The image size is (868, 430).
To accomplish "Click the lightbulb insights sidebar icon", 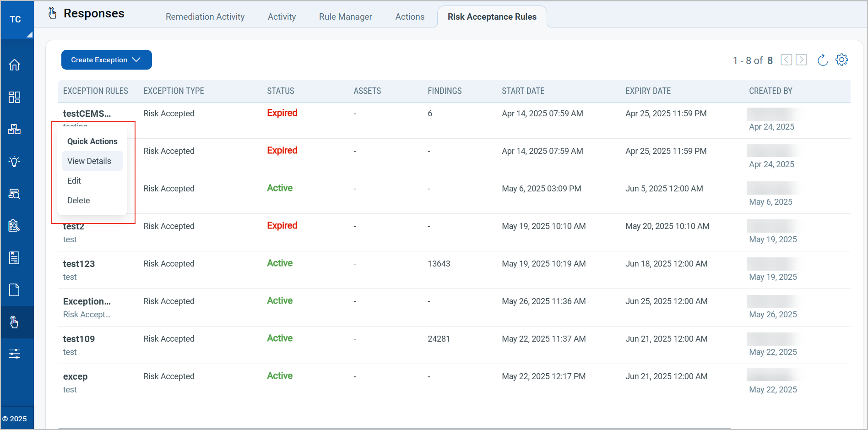I will [x=15, y=161].
